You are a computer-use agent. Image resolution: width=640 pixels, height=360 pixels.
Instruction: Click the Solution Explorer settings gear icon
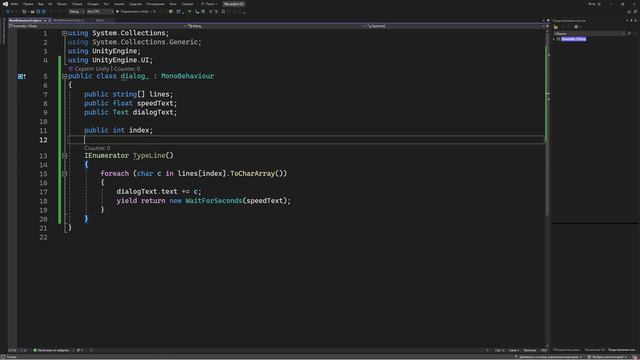coord(576,27)
